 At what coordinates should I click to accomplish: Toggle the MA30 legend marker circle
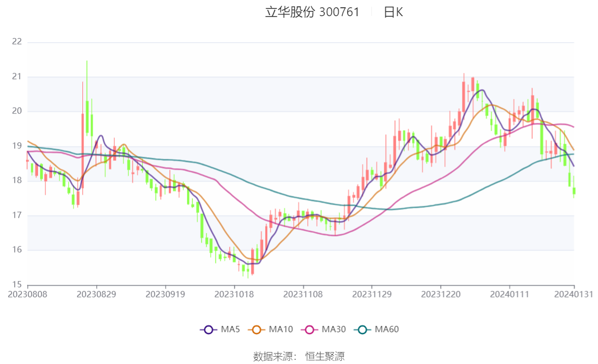click(x=309, y=329)
